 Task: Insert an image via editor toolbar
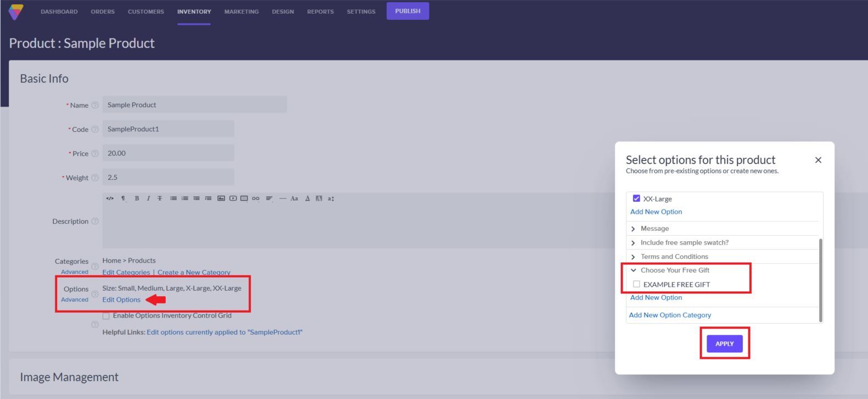pos(221,198)
